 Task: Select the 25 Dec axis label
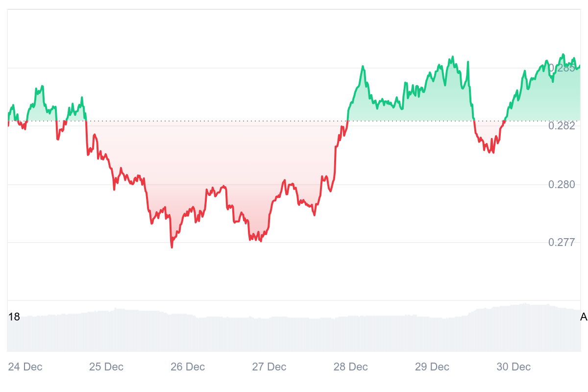coord(106,367)
